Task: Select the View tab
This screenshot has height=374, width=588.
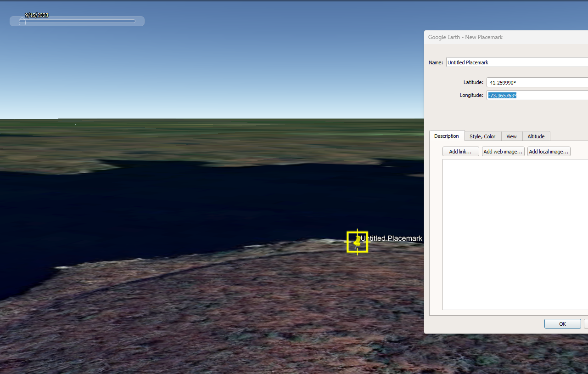Action: tap(511, 136)
